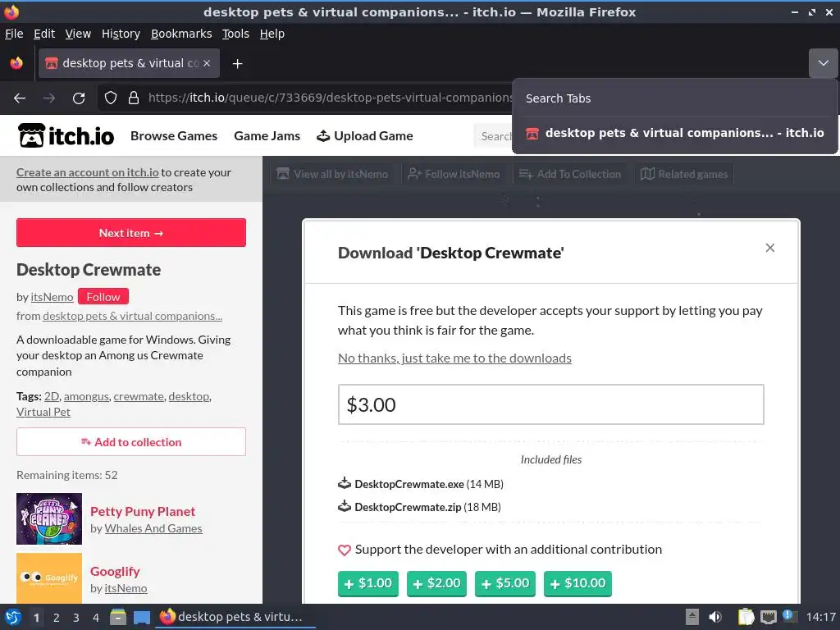
Task: Select the desktop pets tab in Search Tabs list
Action: click(674, 133)
